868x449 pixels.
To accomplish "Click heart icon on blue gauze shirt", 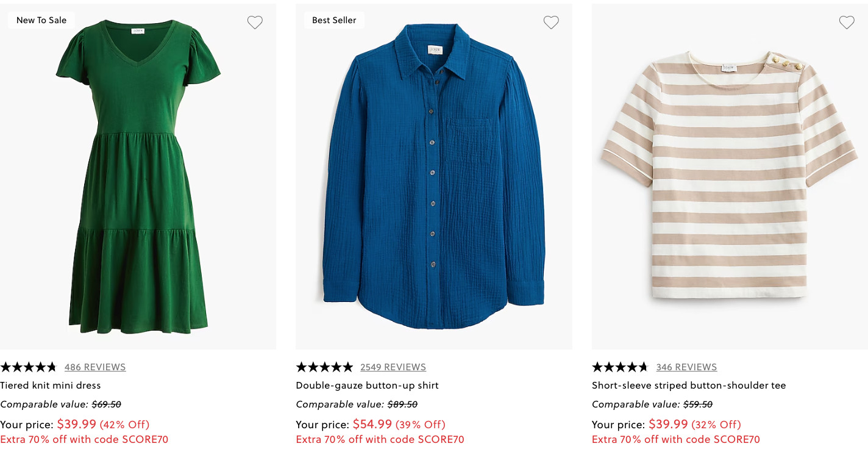I will (551, 23).
